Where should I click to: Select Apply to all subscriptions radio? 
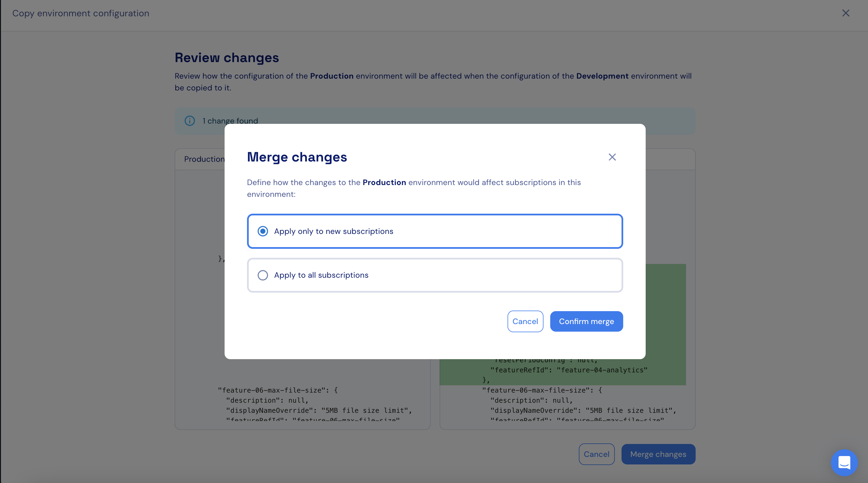[x=262, y=275]
